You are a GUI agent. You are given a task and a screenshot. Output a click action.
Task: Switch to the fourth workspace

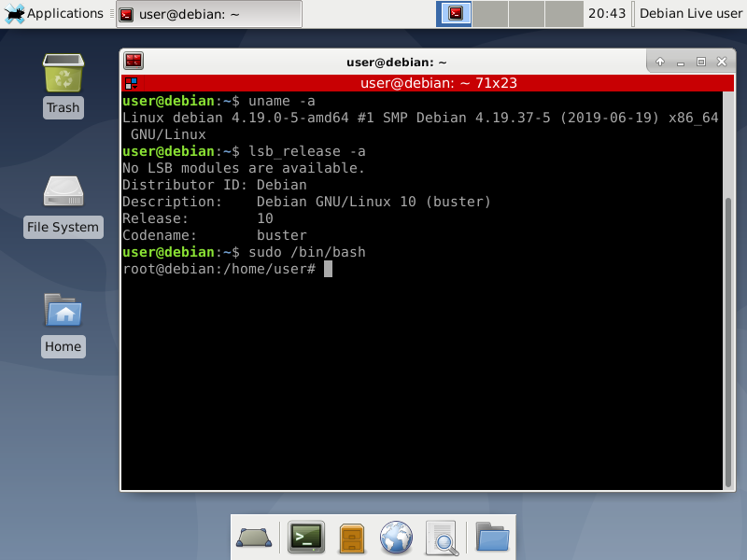[x=564, y=14]
